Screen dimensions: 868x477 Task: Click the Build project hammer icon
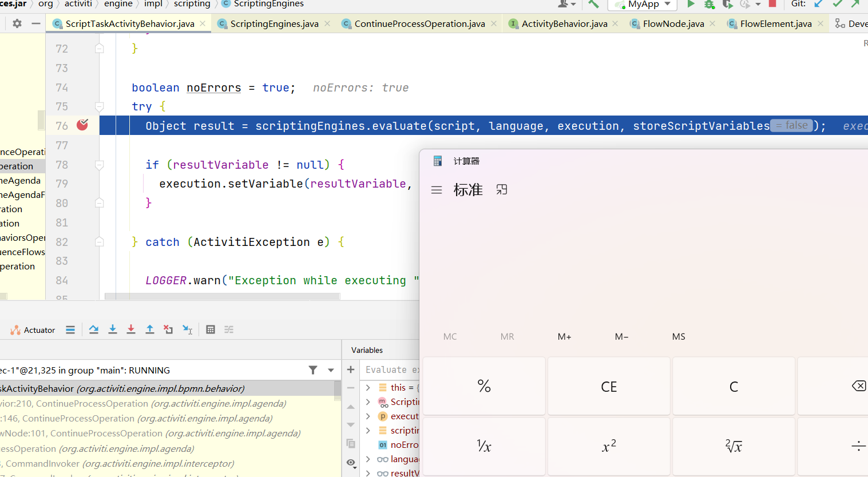point(593,4)
